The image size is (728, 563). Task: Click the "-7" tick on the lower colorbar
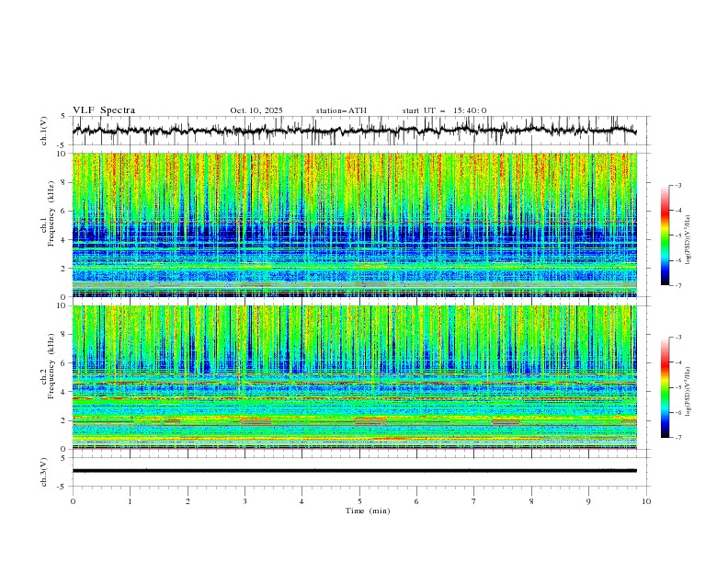[x=677, y=438]
